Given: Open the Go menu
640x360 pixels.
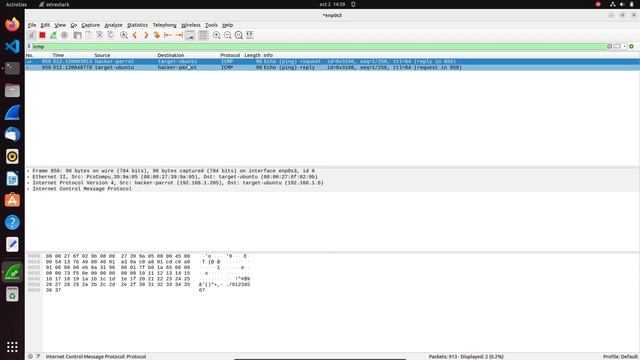Looking at the screenshot, I should [x=73, y=25].
